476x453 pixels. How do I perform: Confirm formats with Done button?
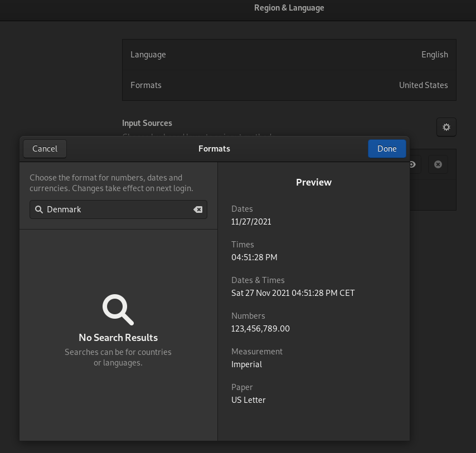click(387, 149)
